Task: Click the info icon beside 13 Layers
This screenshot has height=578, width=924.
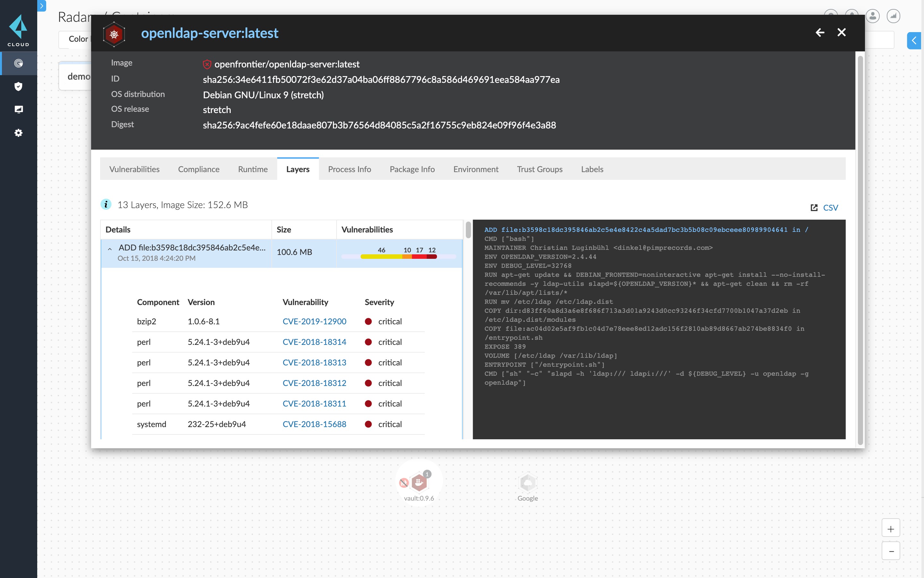Action: click(x=106, y=205)
